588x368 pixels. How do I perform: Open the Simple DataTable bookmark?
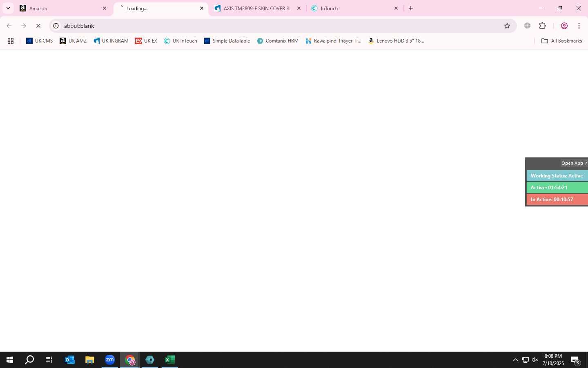(227, 41)
